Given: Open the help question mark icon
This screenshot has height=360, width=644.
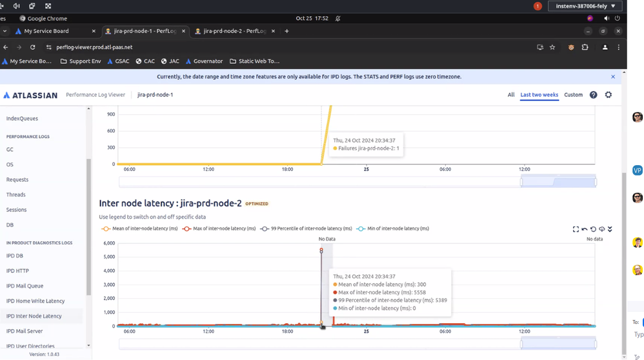Looking at the screenshot, I should tap(594, 95).
